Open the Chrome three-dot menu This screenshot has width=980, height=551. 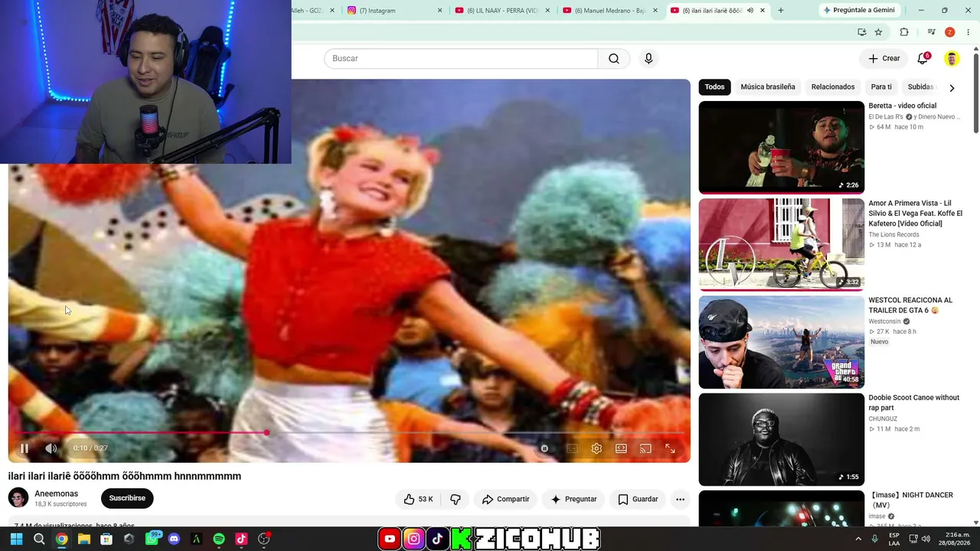969,32
